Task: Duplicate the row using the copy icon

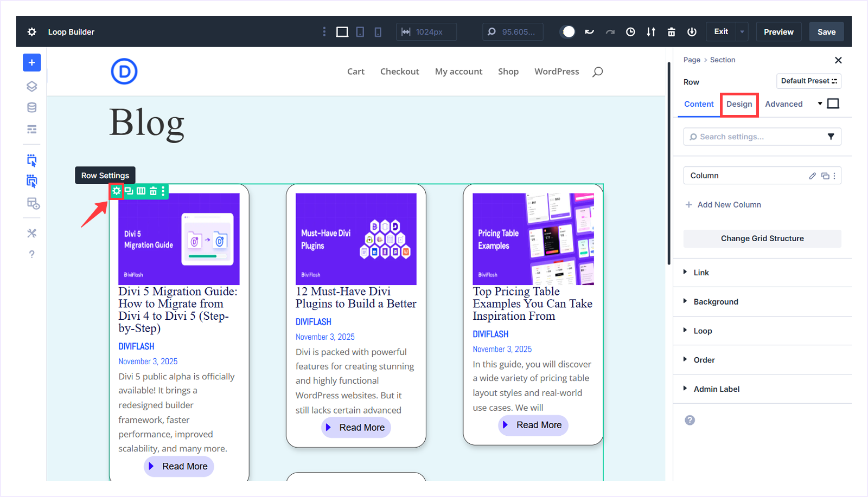Action: [129, 191]
